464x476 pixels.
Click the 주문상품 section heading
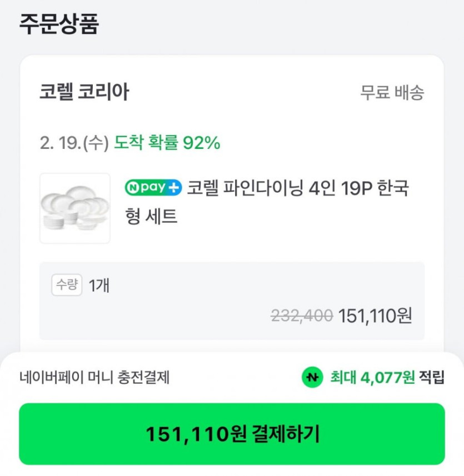pyautogui.click(x=59, y=24)
